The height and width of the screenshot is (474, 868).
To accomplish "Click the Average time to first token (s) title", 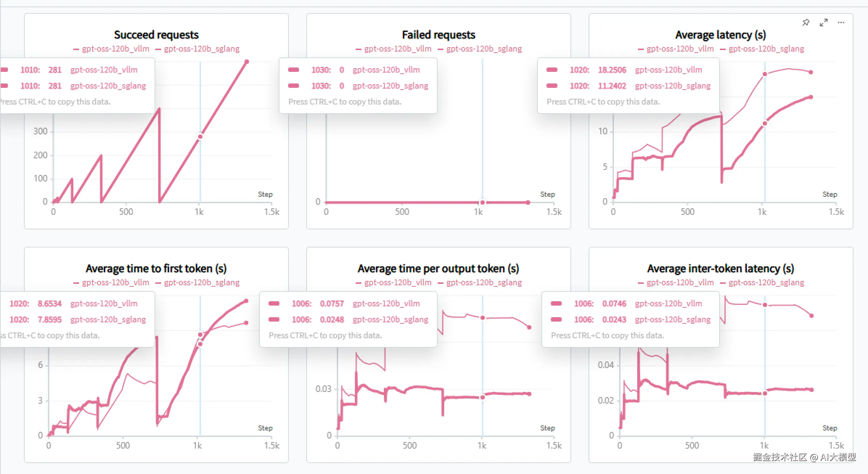I will pos(156,269).
